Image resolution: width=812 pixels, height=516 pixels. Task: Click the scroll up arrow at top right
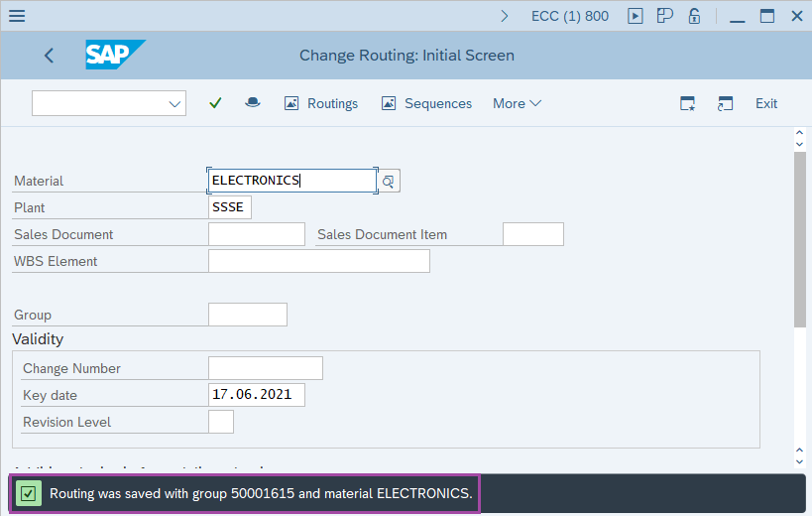(799, 133)
